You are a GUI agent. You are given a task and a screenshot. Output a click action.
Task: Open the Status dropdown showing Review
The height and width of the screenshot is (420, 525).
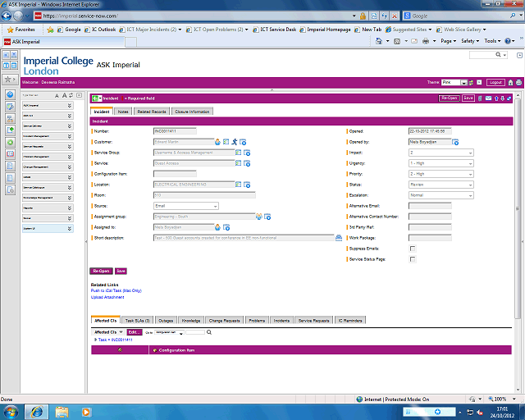[x=441, y=185]
